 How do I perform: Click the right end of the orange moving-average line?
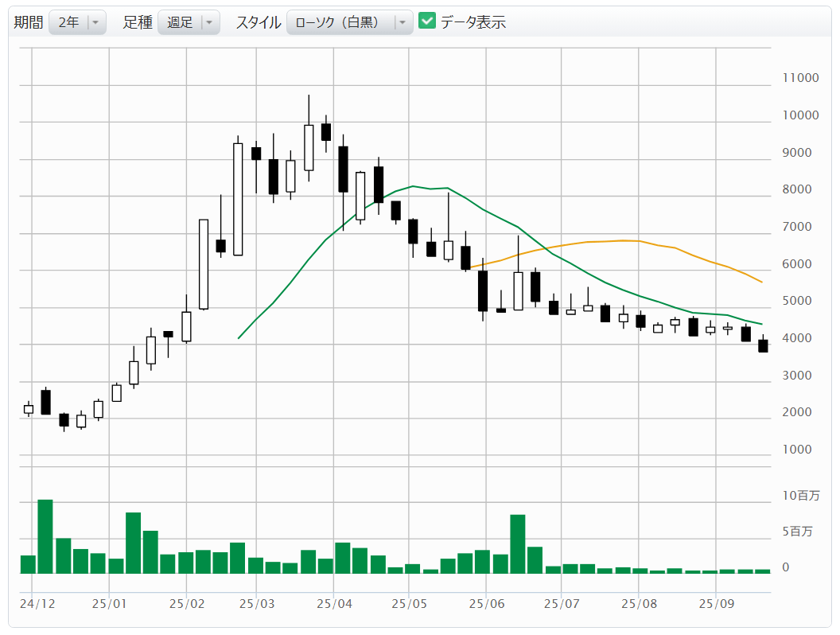coord(762,282)
